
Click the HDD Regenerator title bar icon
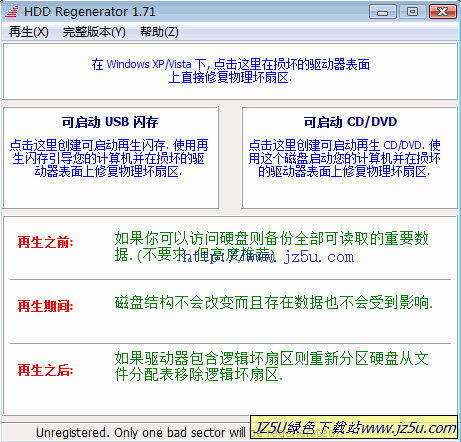coord(12,12)
